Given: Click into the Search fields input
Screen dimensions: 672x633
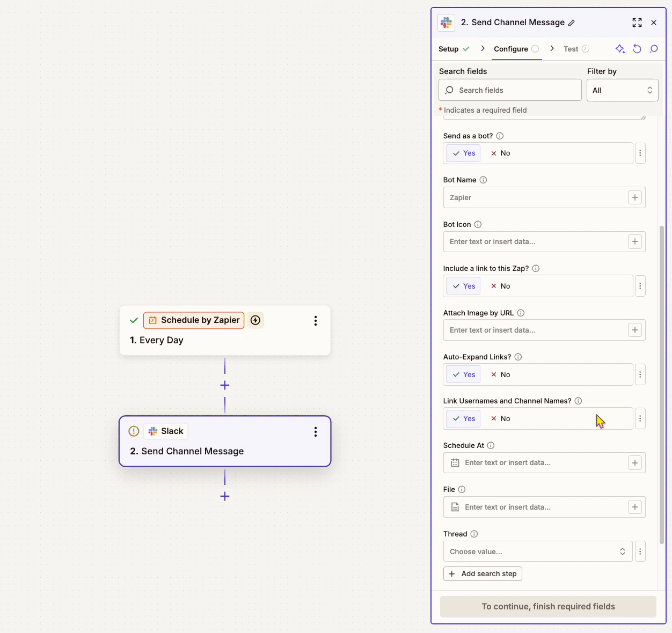Looking at the screenshot, I should [510, 90].
